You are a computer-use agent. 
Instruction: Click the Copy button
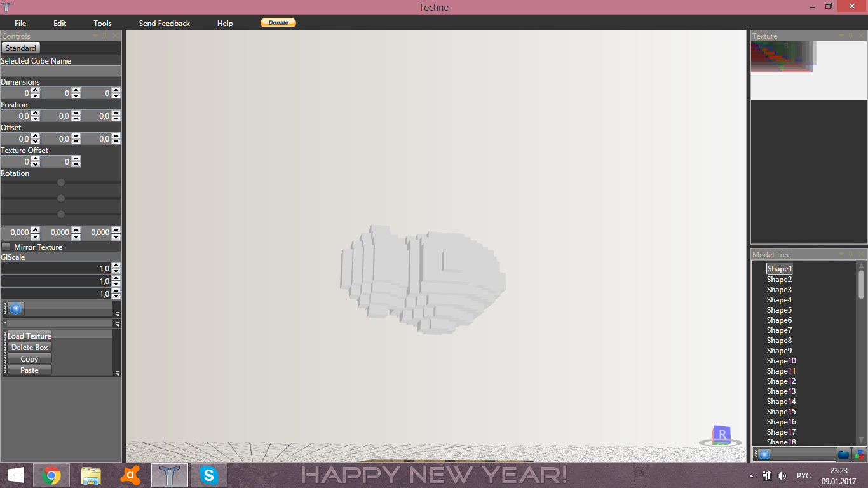pos(29,358)
